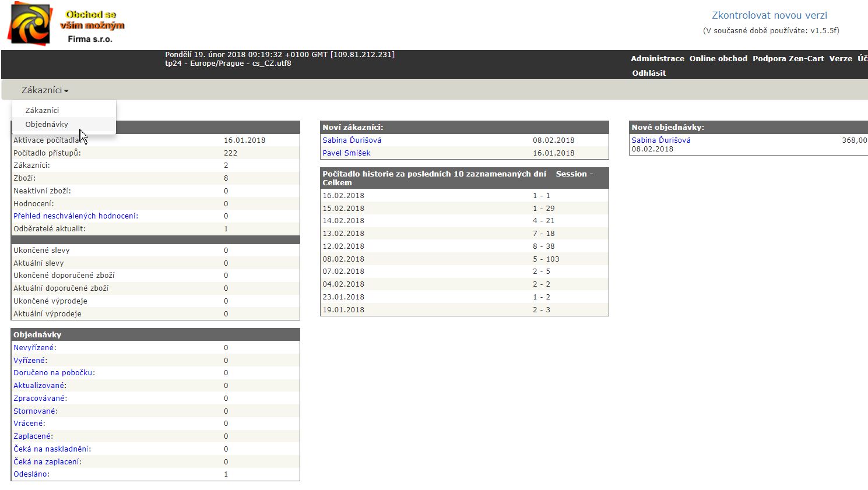
Task: Open Sabina Ďurišová's new order
Action: (x=660, y=140)
